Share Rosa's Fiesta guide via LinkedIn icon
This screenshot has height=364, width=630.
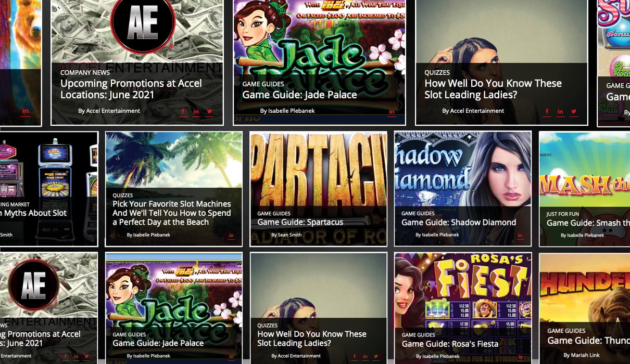click(520, 356)
